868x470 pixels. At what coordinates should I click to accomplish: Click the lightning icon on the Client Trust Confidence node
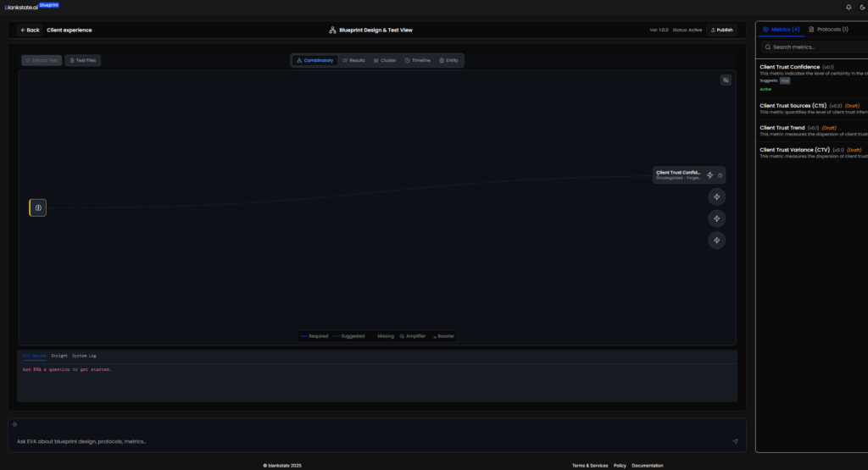pyautogui.click(x=710, y=175)
